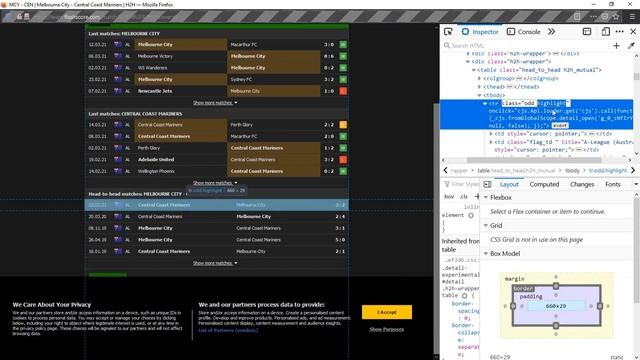Collapse the selected tr odd highlight node
Viewport: 640px width, 360px height.
point(485,104)
